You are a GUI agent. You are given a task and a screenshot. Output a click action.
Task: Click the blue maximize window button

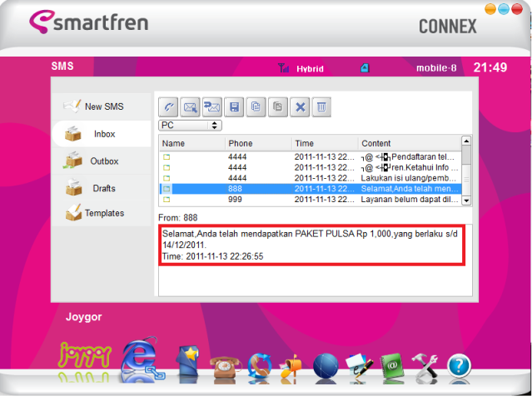pos(504,9)
